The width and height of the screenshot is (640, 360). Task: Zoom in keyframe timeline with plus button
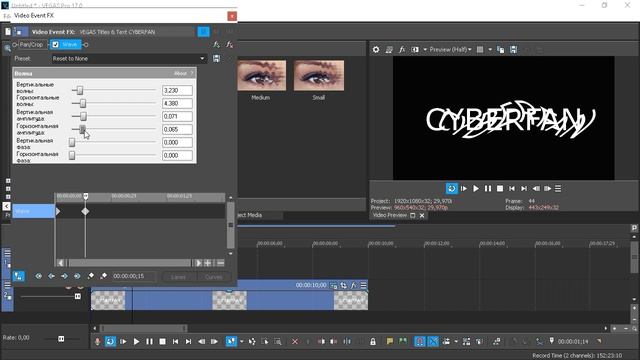(x=208, y=263)
